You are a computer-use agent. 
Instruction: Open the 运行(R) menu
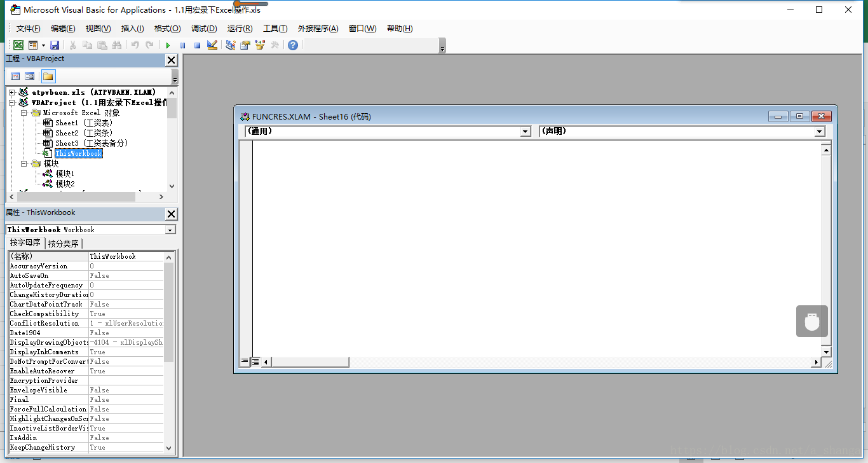(x=240, y=29)
